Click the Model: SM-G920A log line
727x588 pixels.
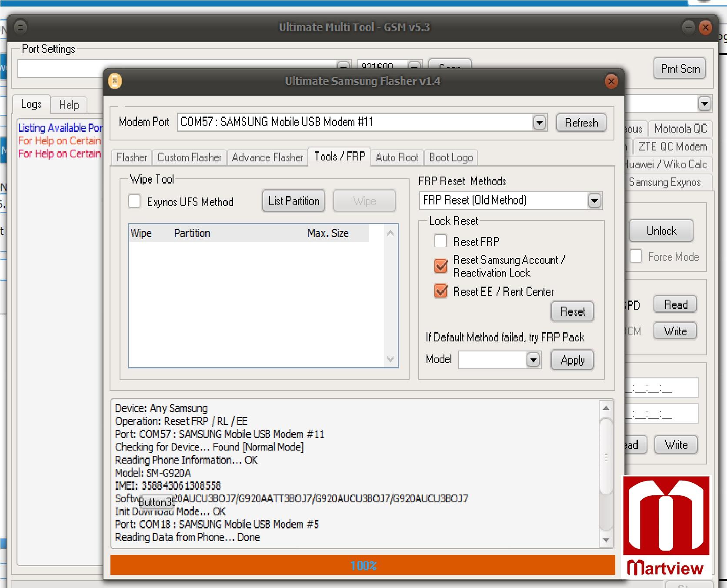coord(153,473)
